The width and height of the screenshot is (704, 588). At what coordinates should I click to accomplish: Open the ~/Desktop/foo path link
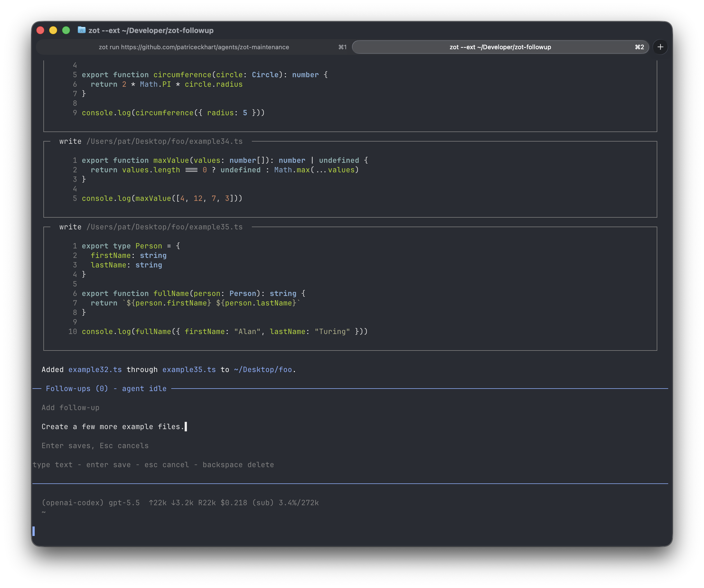point(263,370)
